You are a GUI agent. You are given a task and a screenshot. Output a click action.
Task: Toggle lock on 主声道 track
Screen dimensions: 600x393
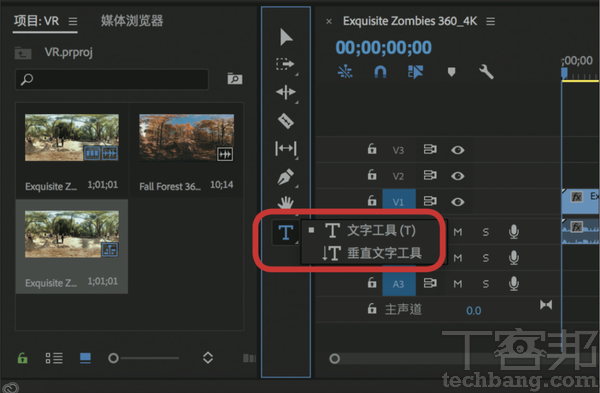point(372,308)
